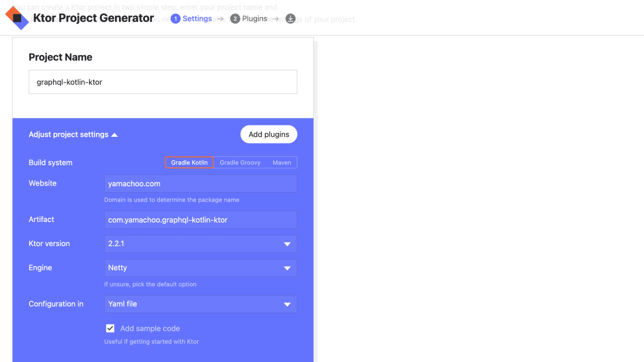Go to the Settings step
The height and width of the screenshot is (362, 644).
[x=197, y=19]
